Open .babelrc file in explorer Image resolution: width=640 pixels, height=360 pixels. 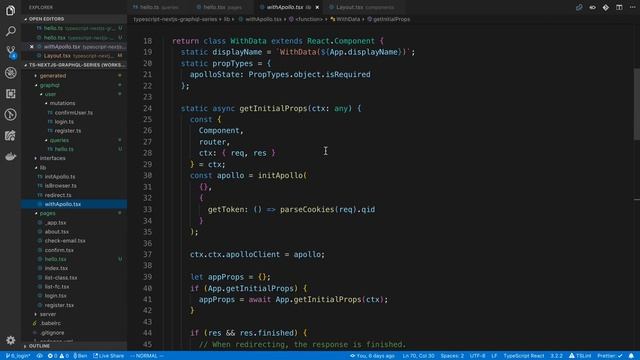point(74,323)
